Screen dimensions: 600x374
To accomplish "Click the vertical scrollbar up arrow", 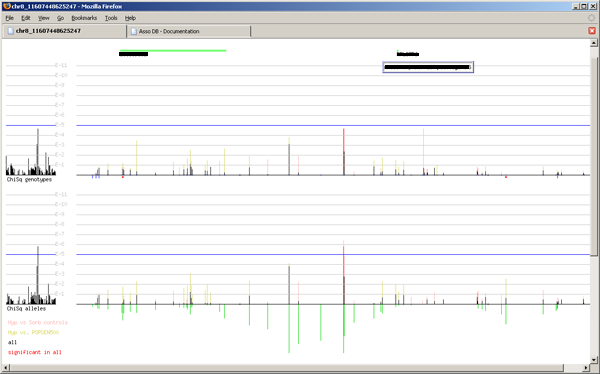I will click(x=593, y=43).
